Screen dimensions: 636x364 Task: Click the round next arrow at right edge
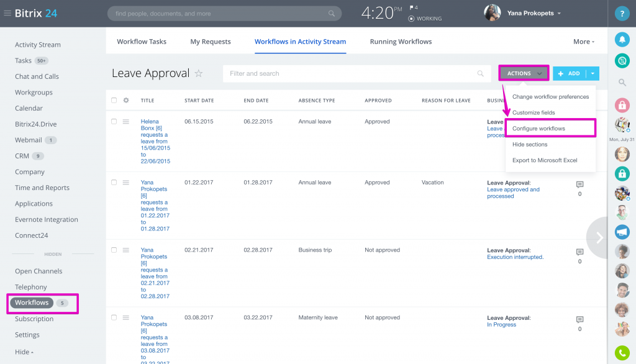[597, 237]
